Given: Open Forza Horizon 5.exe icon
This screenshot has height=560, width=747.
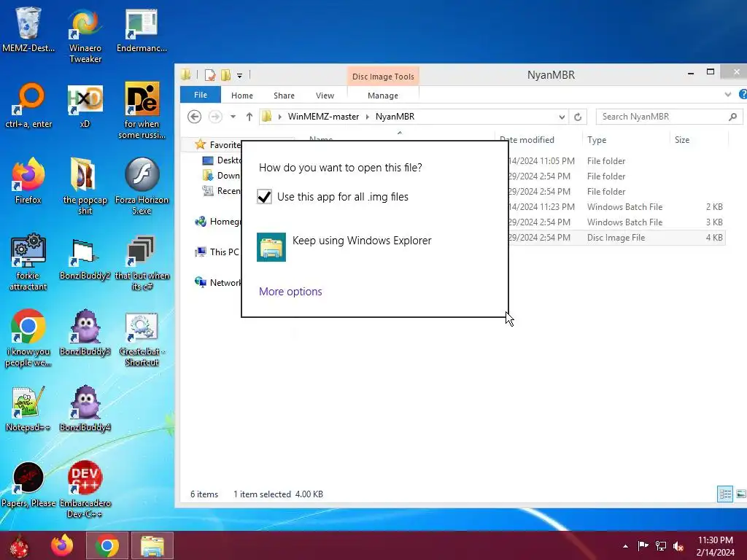Looking at the screenshot, I should [x=142, y=187].
